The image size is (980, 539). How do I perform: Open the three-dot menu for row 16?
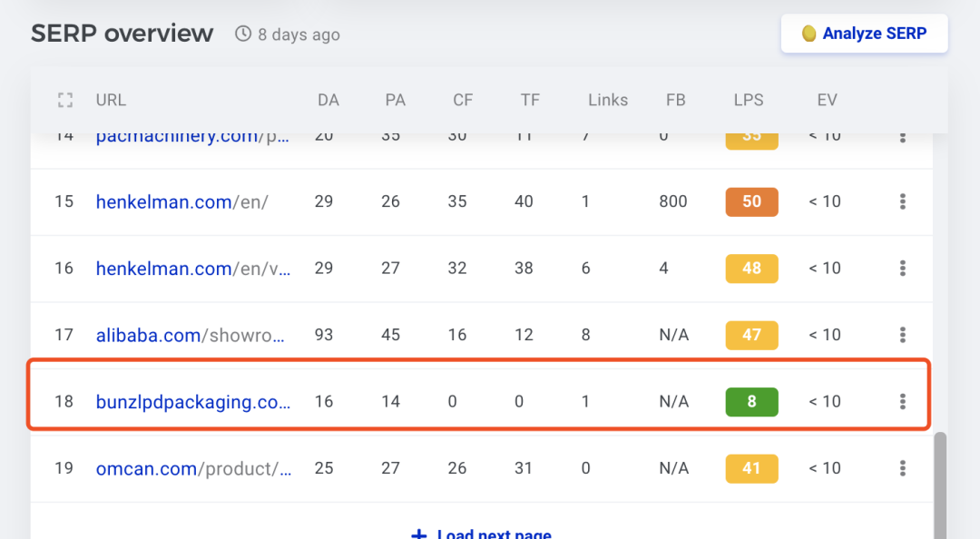tap(903, 269)
